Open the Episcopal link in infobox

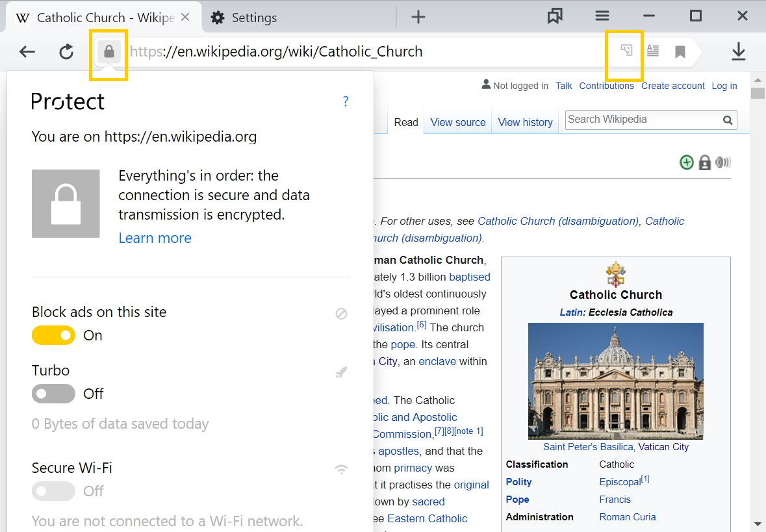[x=620, y=482]
